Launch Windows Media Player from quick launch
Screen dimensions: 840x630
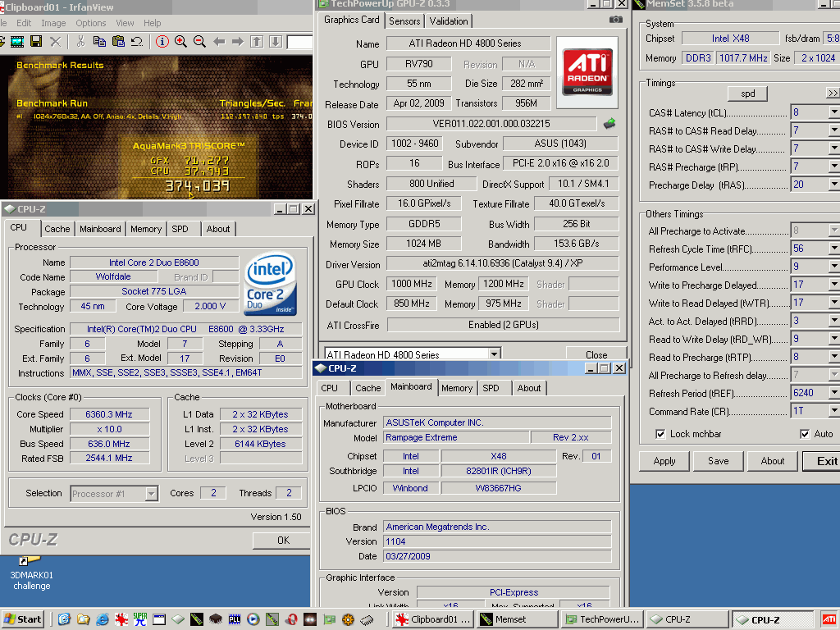pyautogui.click(x=253, y=619)
